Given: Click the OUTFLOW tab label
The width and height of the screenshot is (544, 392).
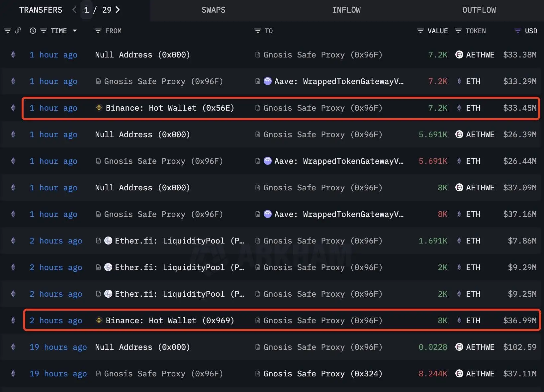Looking at the screenshot, I should (x=479, y=10).
